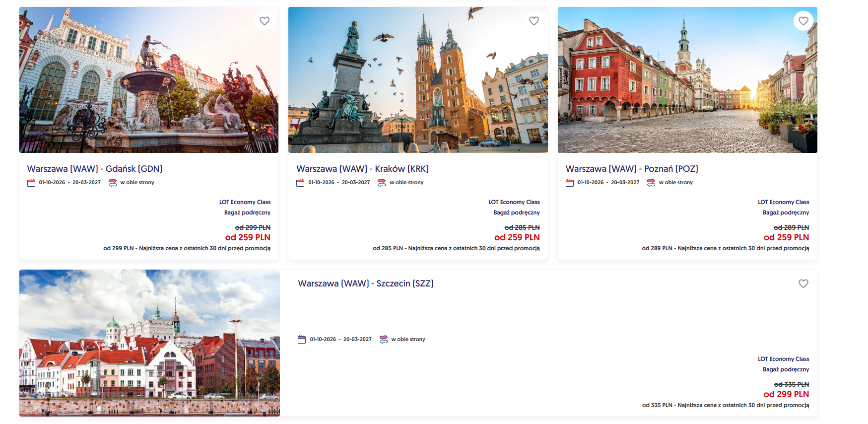The image size is (868, 424).
Task: Click calendar icon in the Kraków offer
Action: coord(300,183)
